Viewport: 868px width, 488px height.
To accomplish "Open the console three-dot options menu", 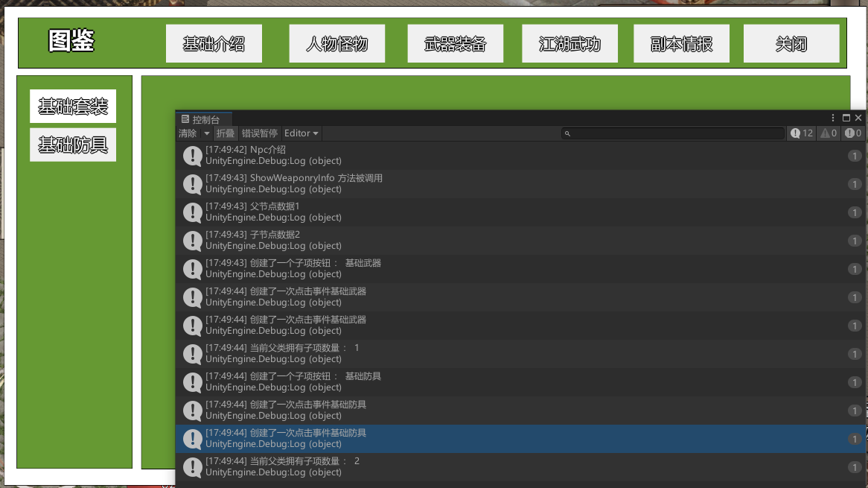I will coord(832,118).
